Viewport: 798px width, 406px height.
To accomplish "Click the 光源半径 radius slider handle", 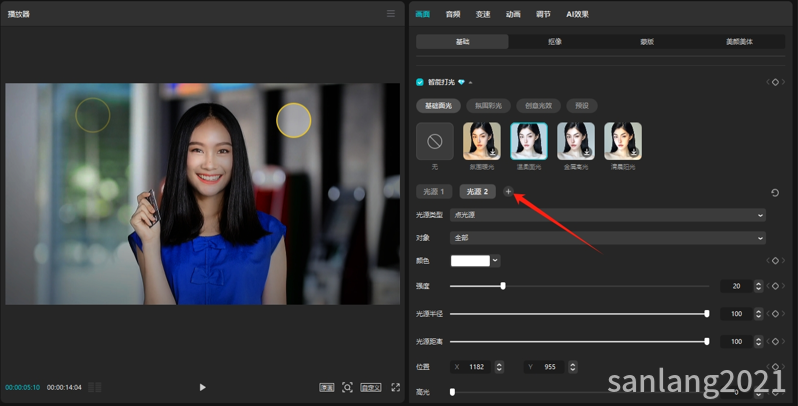I will click(707, 314).
